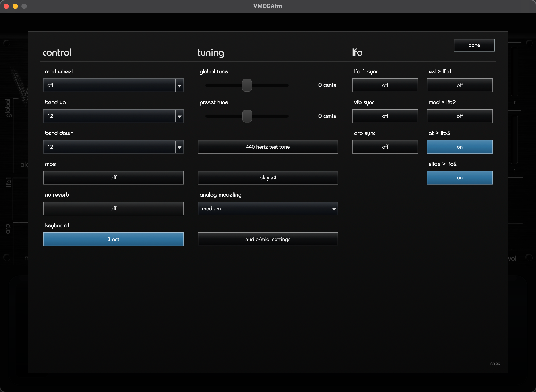536x392 pixels.
Task: Disable at > lfo3 on button
Action: tap(460, 147)
